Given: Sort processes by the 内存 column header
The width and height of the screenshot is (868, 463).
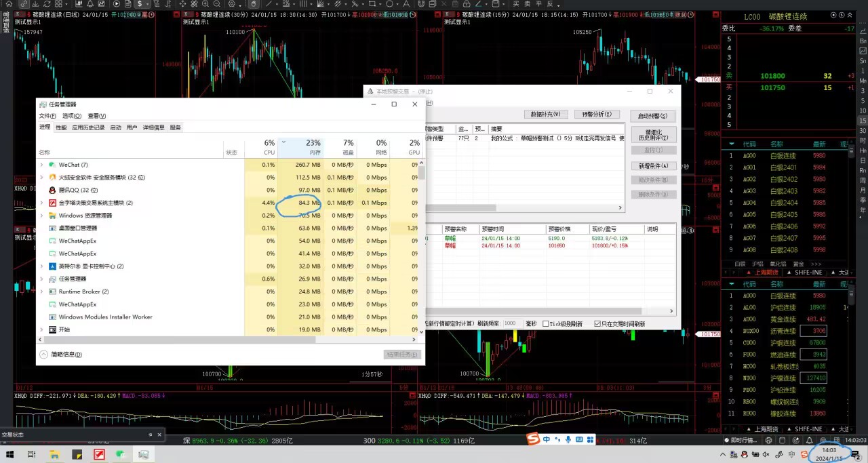Looking at the screenshot, I should [301, 146].
